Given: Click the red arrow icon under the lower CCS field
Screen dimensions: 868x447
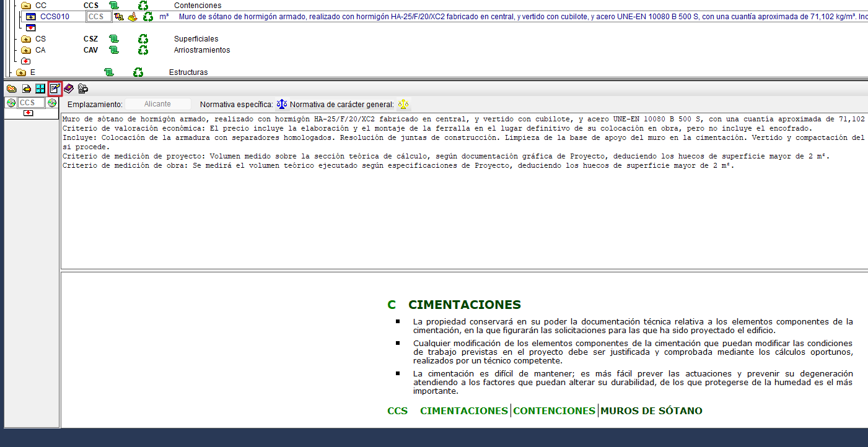Looking at the screenshot, I should coord(28,113).
